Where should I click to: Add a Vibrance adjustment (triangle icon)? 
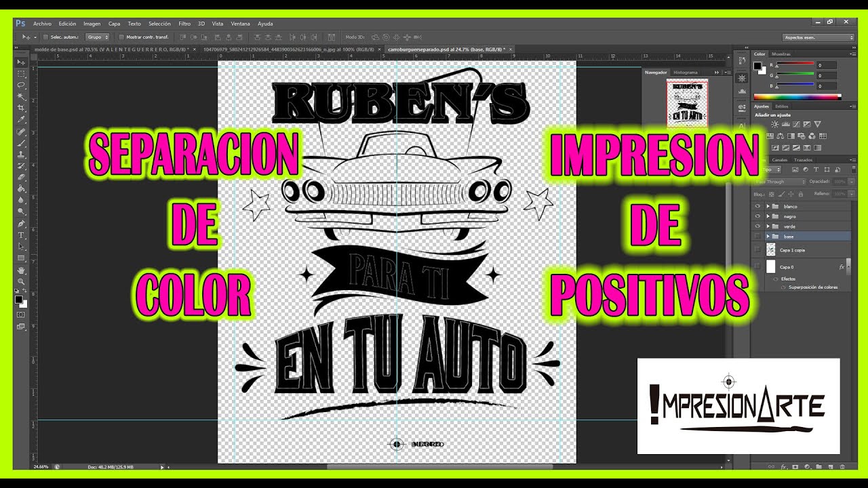817,124
